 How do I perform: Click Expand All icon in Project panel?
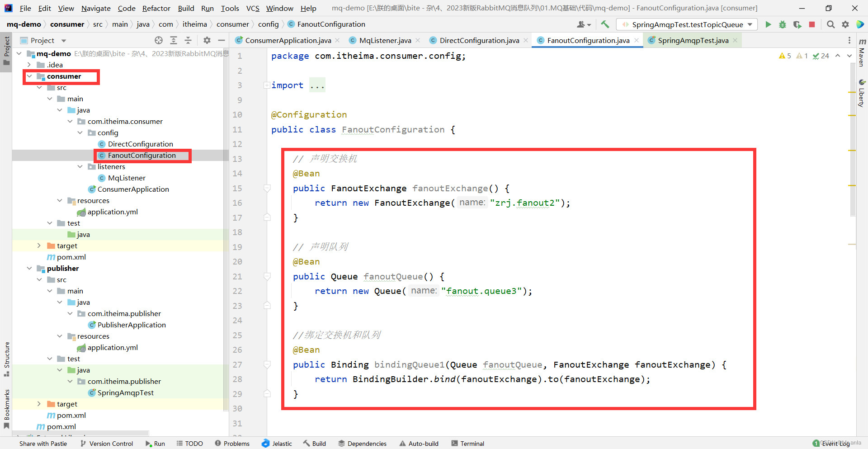[174, 40]
